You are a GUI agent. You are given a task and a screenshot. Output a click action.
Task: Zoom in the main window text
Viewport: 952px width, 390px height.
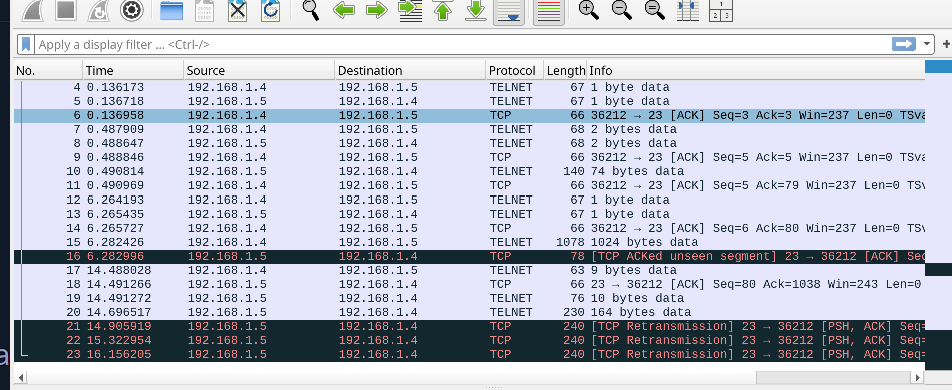point(589,10)
